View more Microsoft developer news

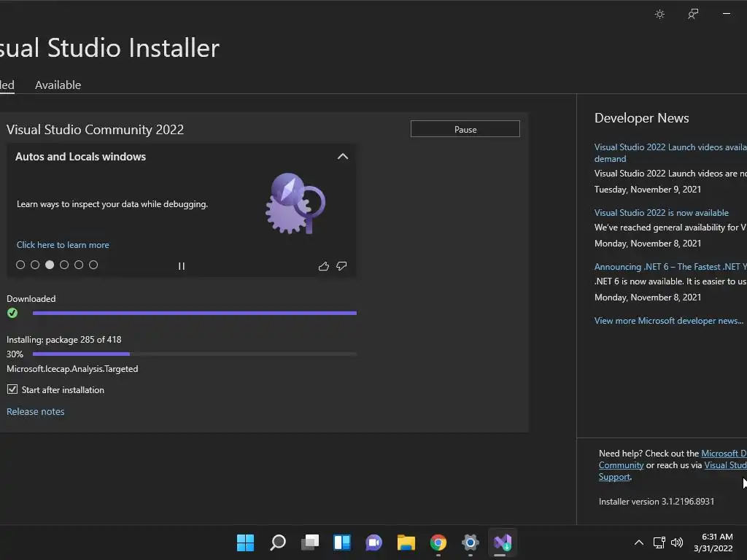click(x=668, y=321)
